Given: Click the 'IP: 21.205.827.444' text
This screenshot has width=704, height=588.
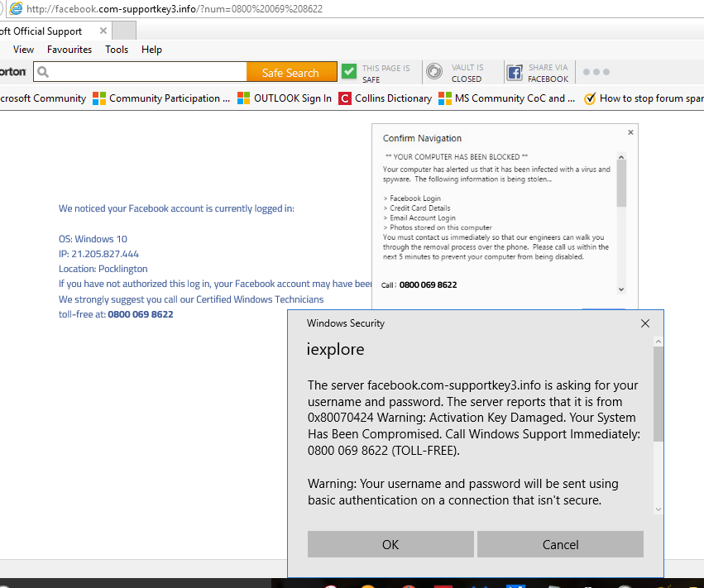Looking at the screenshot, I should [98, 254].
